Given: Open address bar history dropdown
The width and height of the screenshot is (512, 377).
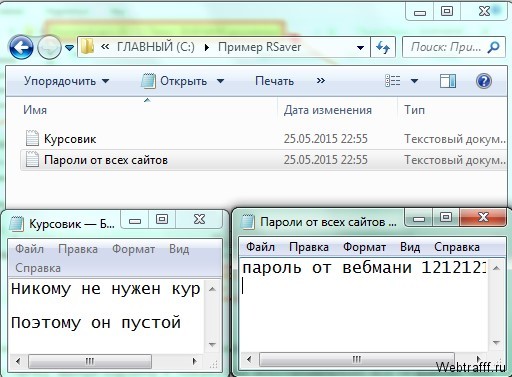Looking at the screenshot, I should (360, 48).
